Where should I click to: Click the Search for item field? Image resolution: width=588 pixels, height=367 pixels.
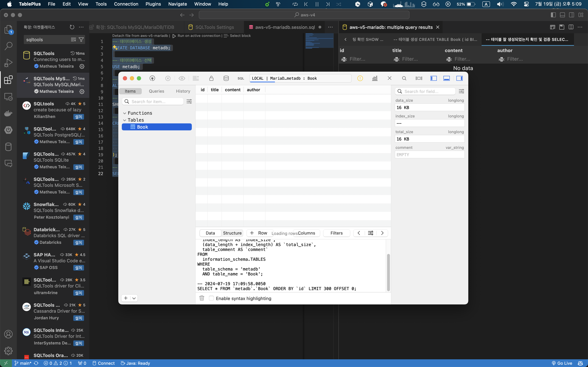156,102
